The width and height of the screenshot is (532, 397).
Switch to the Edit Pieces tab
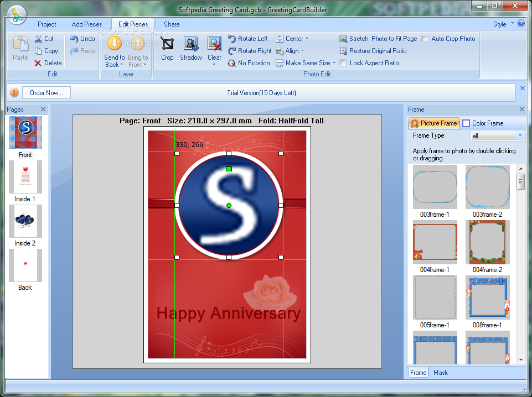tap(133, 24)
